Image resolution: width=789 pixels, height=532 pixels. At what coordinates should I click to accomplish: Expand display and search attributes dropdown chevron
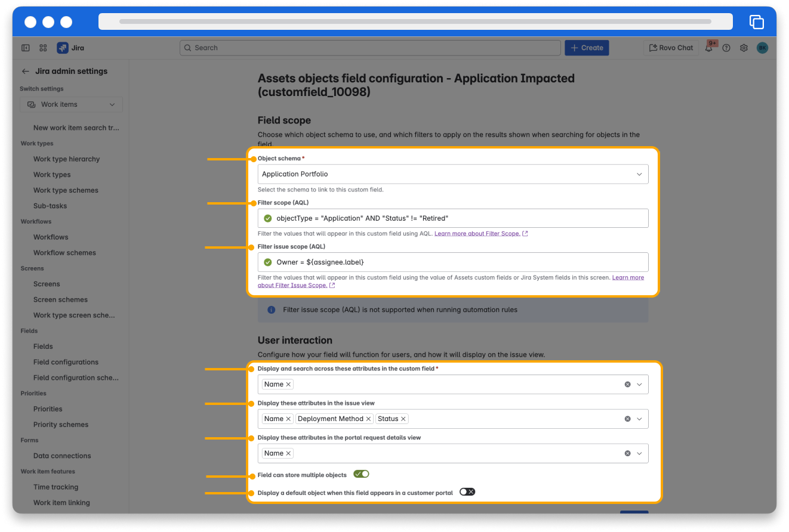click(639, 385)
